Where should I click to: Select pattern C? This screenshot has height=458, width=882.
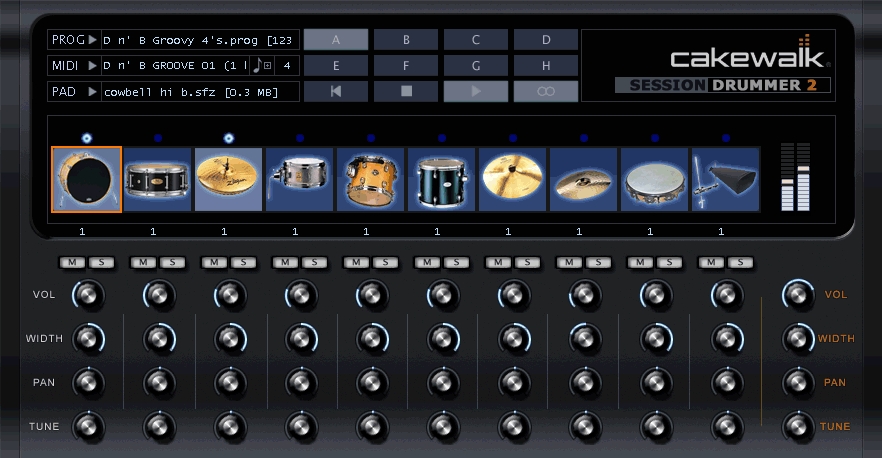[x=476, y=40]
